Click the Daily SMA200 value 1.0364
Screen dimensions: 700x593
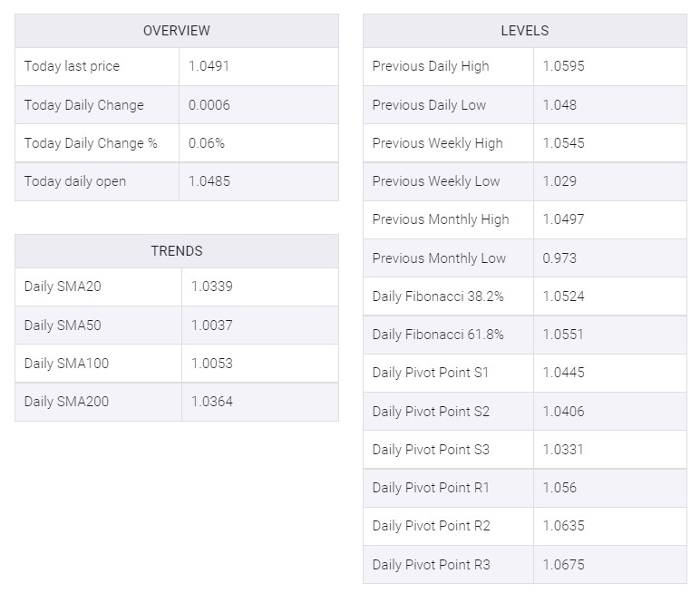click(212, 402)
